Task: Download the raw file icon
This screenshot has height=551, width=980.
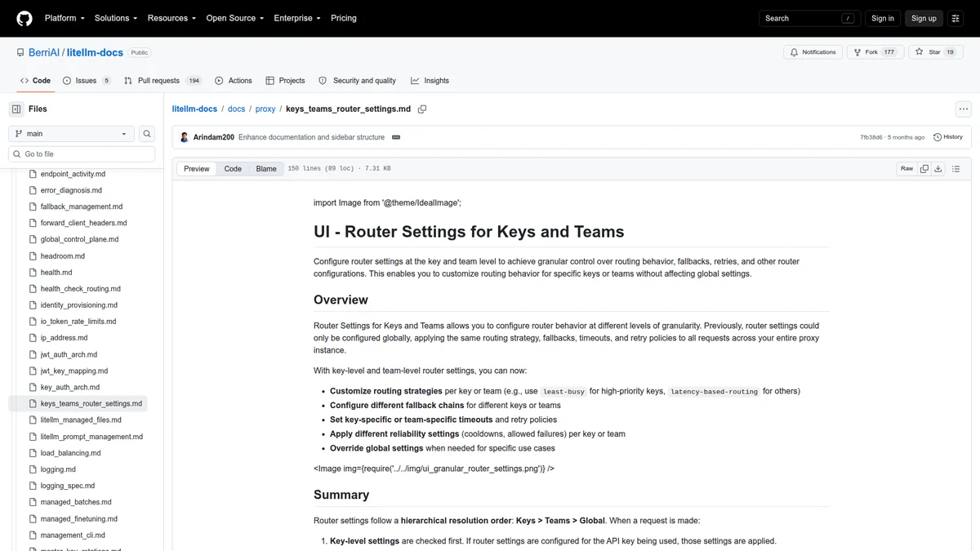Action: coord(938,169)
